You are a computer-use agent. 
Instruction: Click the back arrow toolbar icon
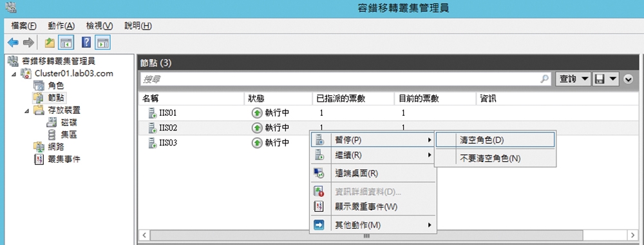[13, 42]
